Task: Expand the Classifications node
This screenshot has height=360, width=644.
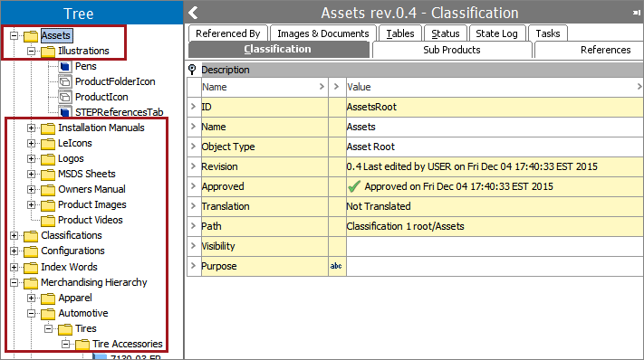Action: click(x=14, y=235)
